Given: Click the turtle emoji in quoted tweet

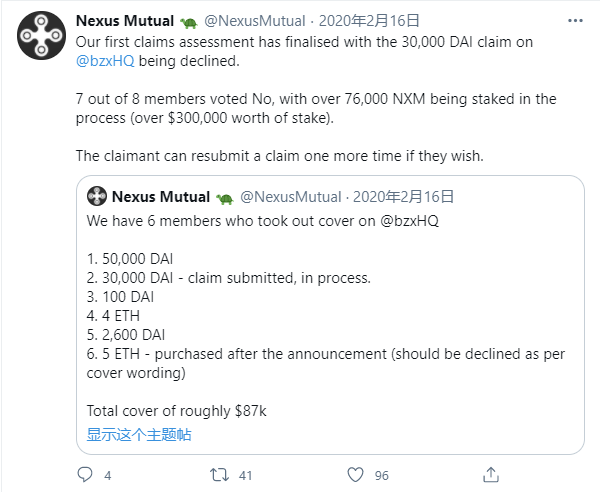Looking at the screenshot, I should [224, 196].
